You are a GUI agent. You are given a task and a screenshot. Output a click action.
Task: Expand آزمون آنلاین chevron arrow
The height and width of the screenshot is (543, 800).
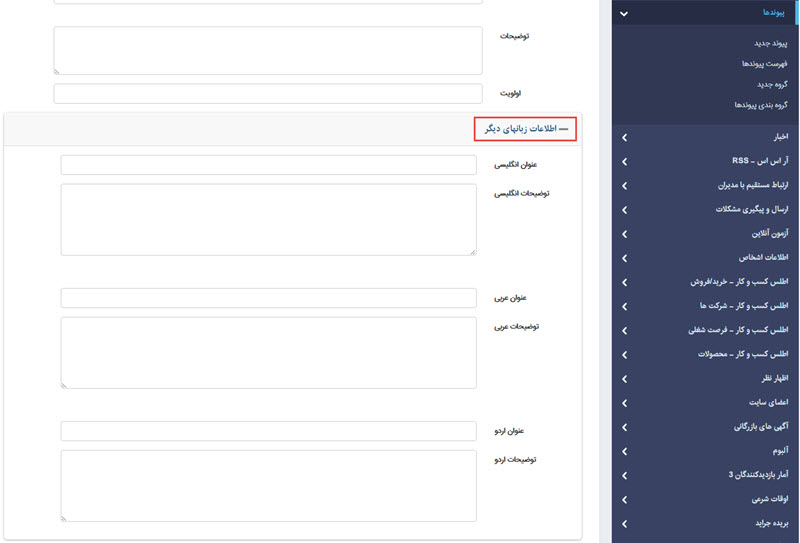tap(624, 233)
